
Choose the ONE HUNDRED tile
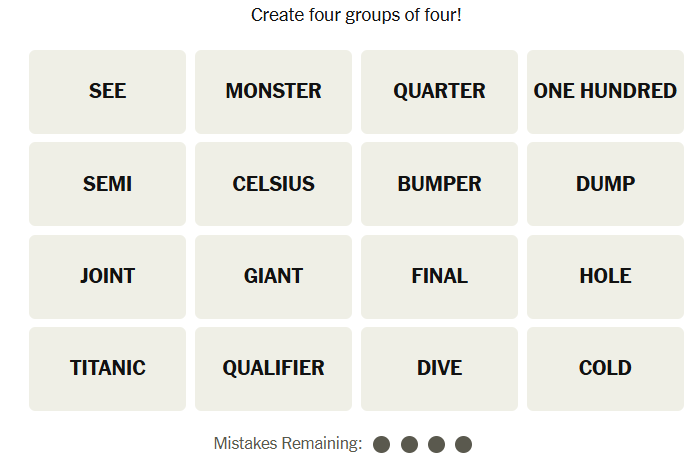coord(605,91)
